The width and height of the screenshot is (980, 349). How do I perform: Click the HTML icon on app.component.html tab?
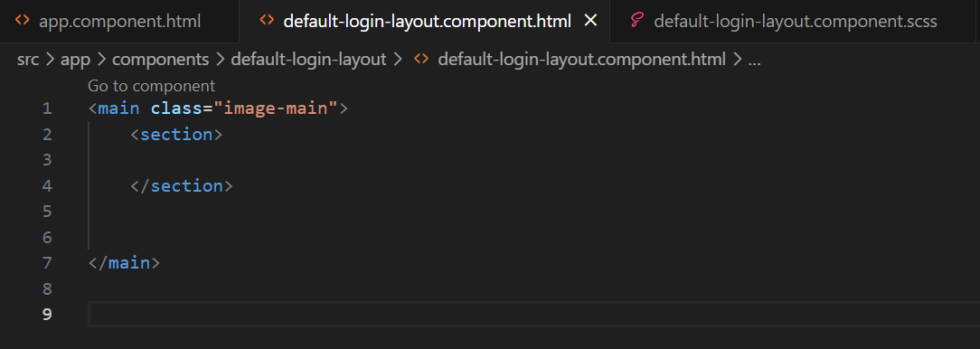click(22, 21)
